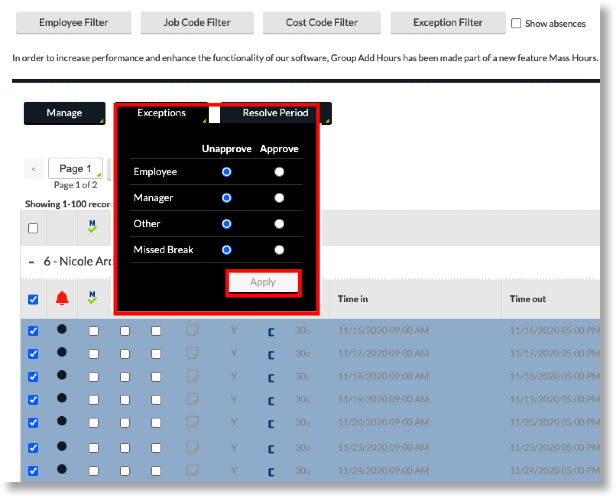Select Unapprove for Missed Break
This screenshot has width=616, height=498.
coord(226,250)
